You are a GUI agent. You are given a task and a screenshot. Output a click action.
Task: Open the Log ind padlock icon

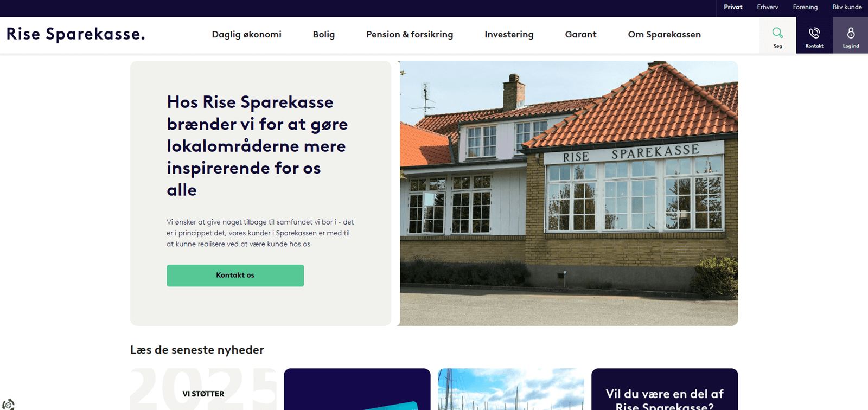coord(851,33)
